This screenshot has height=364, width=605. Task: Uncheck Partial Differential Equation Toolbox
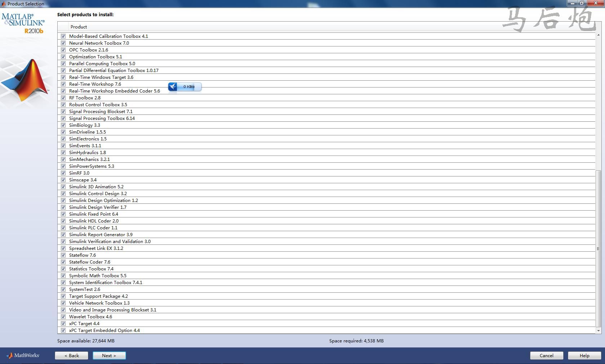pyautogui.click(x=63, y=70)
